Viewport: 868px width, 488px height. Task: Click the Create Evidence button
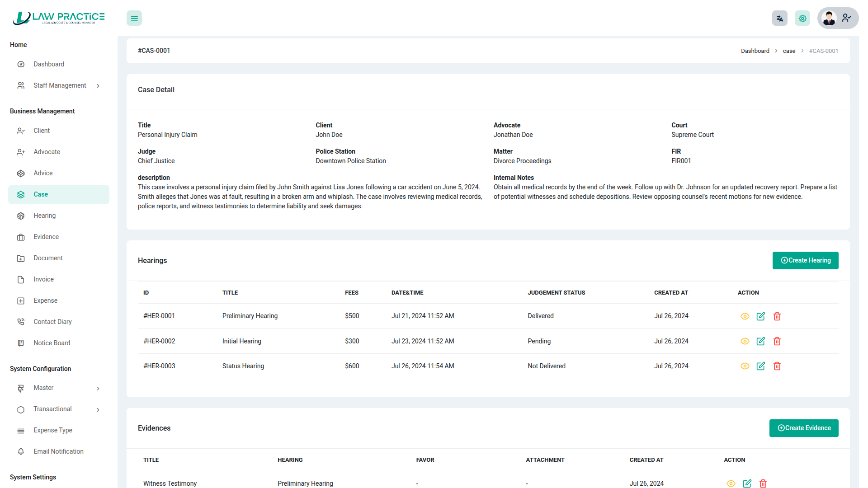803,428
